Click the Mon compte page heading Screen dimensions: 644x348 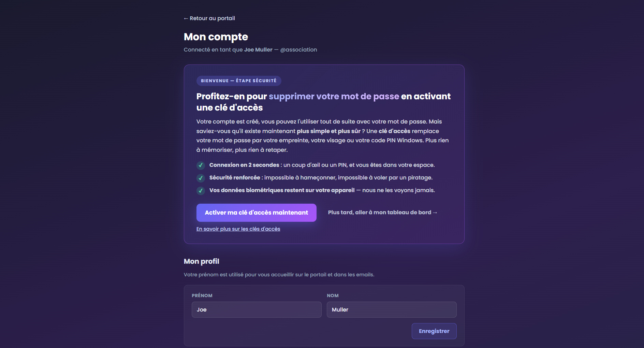(216, 37)
